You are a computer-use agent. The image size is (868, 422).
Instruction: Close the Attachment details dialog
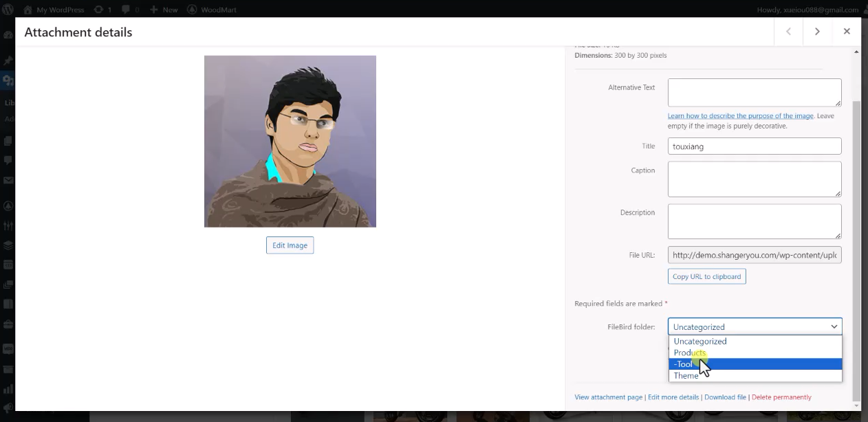coord(847,32)
